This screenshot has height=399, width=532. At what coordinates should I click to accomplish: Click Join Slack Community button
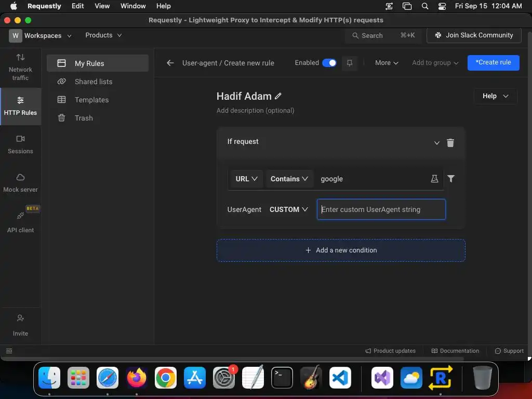pyautogui.click(x=474, y=35)
